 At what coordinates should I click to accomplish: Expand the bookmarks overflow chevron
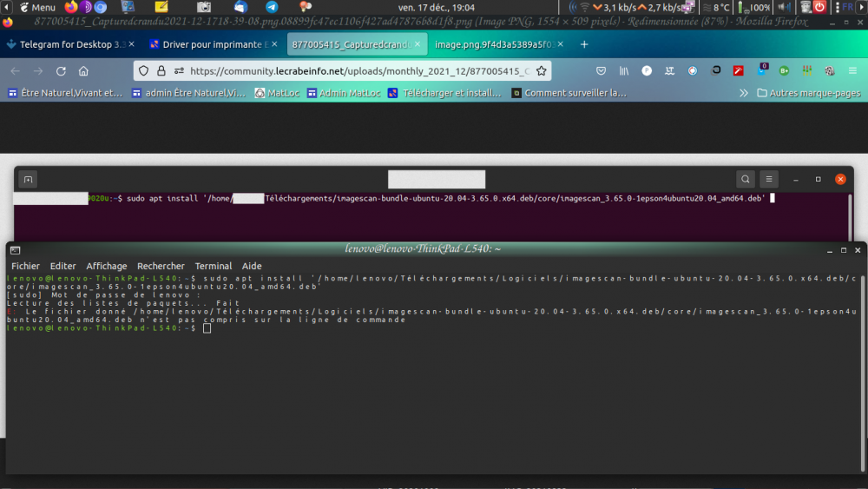click(x=743, y=93)
